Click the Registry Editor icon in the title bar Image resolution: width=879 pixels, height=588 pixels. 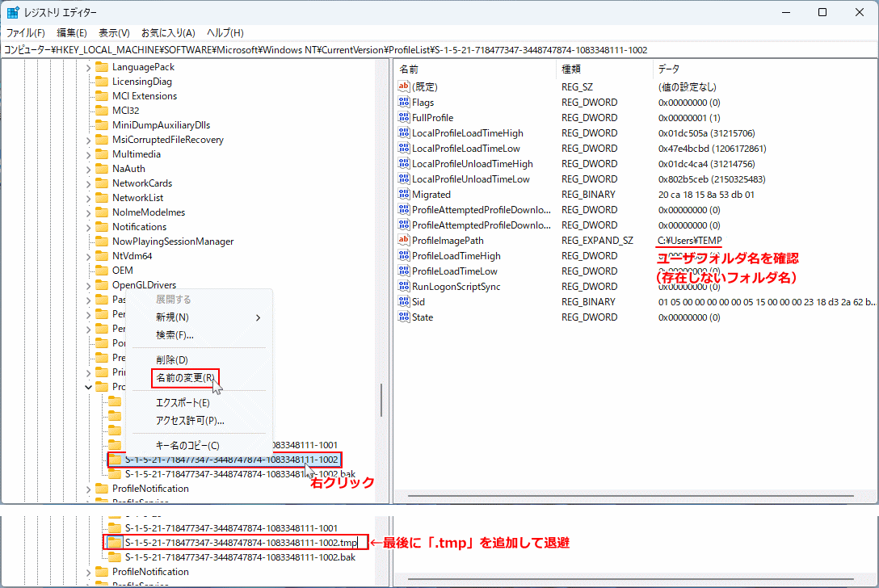(x=11, y=11)
